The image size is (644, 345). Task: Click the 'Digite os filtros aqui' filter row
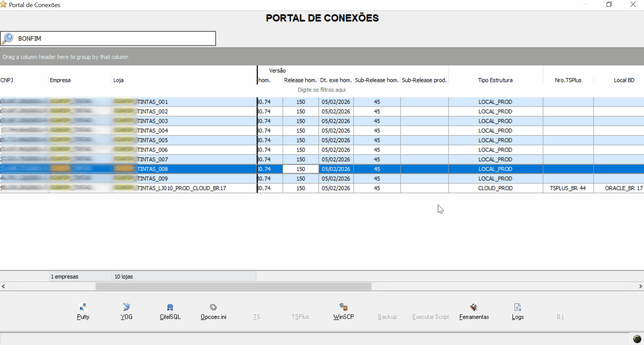click(x=322, y=90)
